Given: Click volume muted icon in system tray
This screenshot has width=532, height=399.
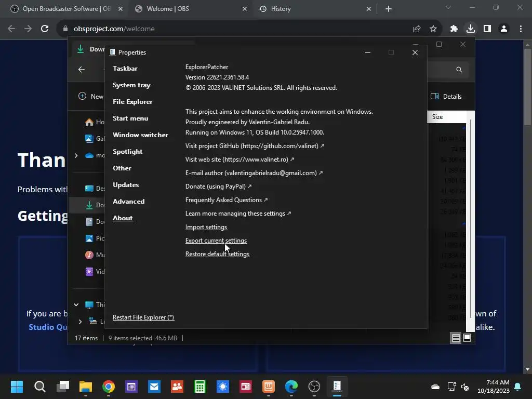Looking at the screenshot, I should pyautogui.click(x=465, y=387).
